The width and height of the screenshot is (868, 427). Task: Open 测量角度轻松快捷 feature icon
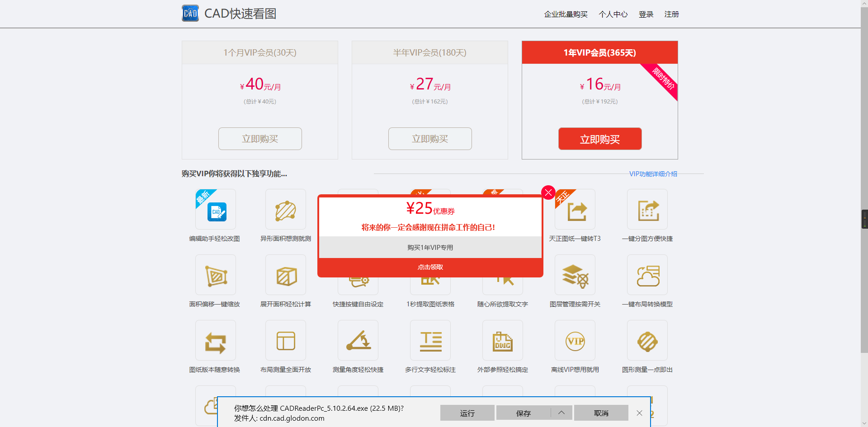click(x=358, y=340)
